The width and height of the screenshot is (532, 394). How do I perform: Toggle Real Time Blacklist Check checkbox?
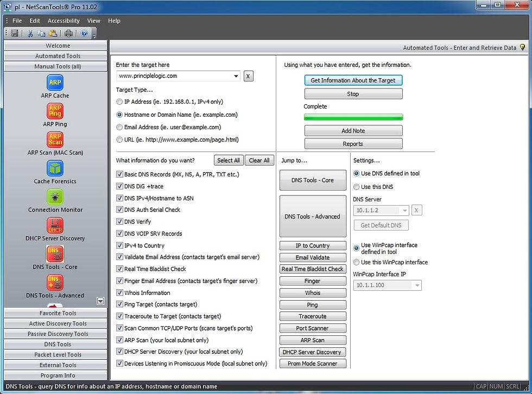click(x=119, y=269)
